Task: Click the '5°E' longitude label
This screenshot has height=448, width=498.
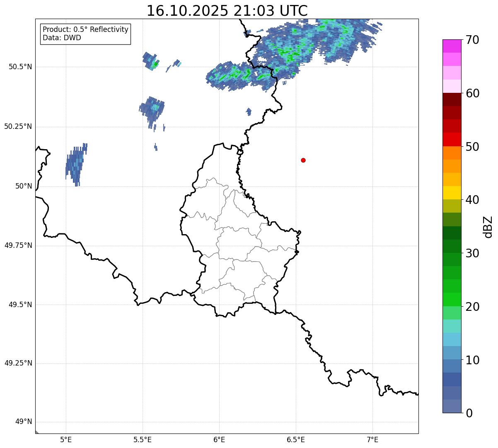Action: (66, 439)
